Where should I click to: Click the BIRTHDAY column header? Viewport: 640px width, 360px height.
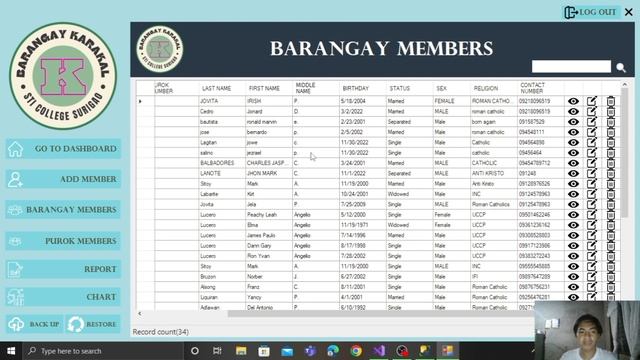362,88
